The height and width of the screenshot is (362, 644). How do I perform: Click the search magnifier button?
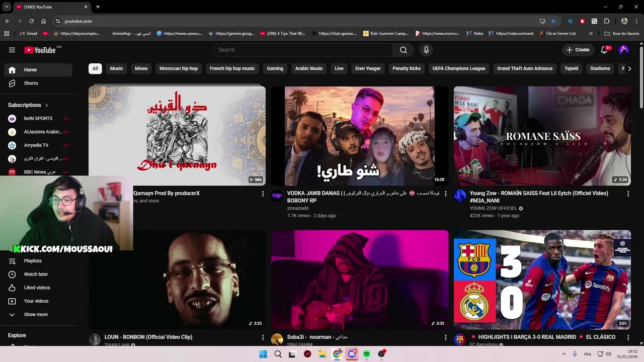404,50
